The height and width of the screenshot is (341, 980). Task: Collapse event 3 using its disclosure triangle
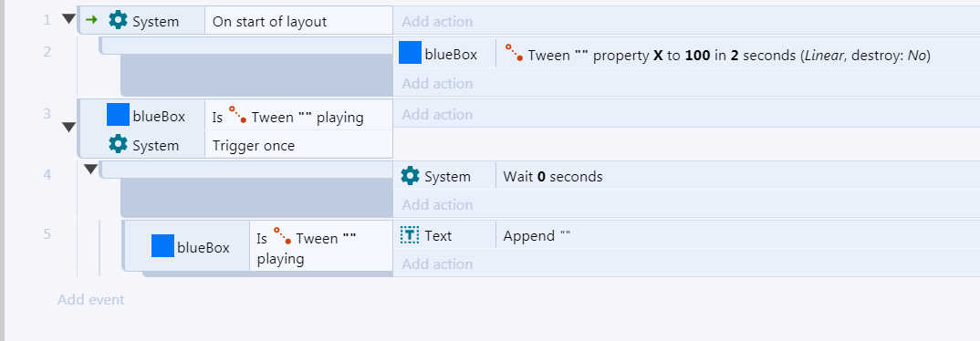[68, 128]
